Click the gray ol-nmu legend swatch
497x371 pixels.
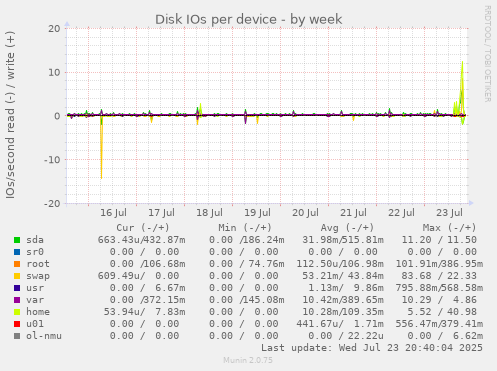tap(17, 336)
